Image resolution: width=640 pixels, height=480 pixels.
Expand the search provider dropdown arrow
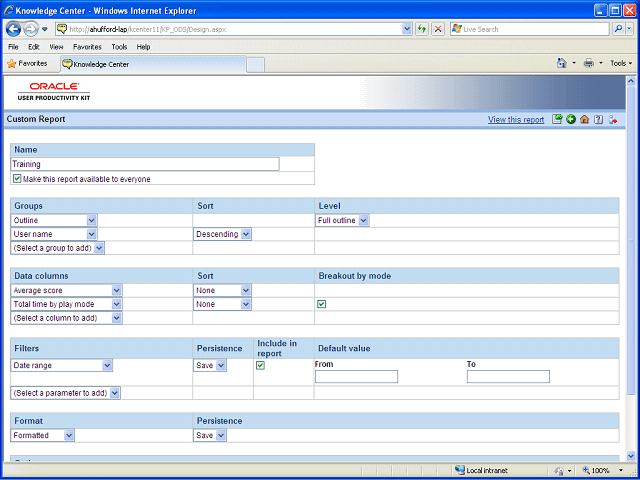[630, 29]
